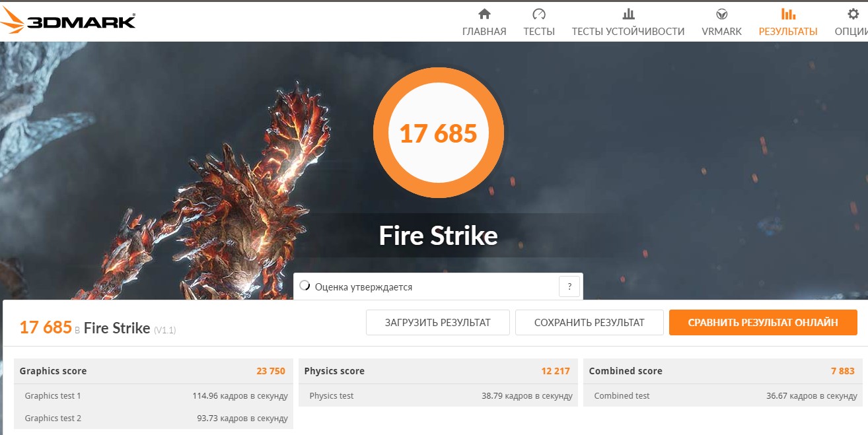Viewport: 868px width, 435px height.
Task: Click the Physics test row label
Action: click(x=332, y=396)
